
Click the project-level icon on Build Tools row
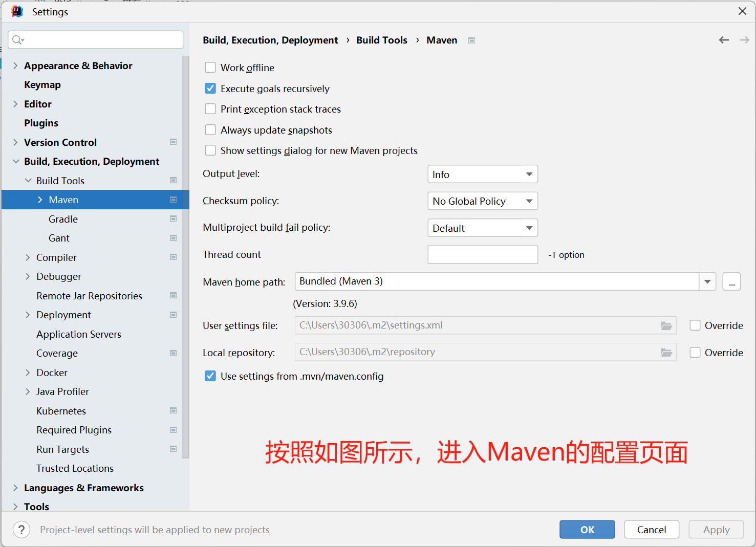coord(174,180)
